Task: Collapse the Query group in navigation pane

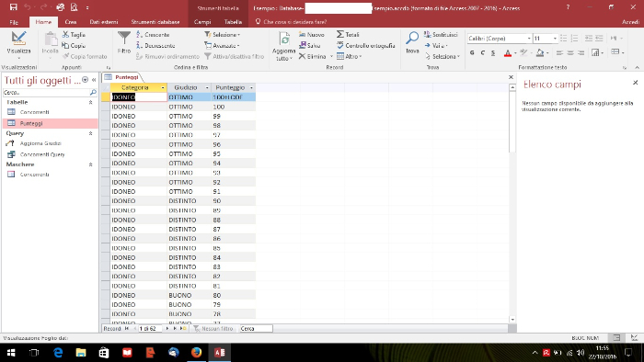Action: 91,133
